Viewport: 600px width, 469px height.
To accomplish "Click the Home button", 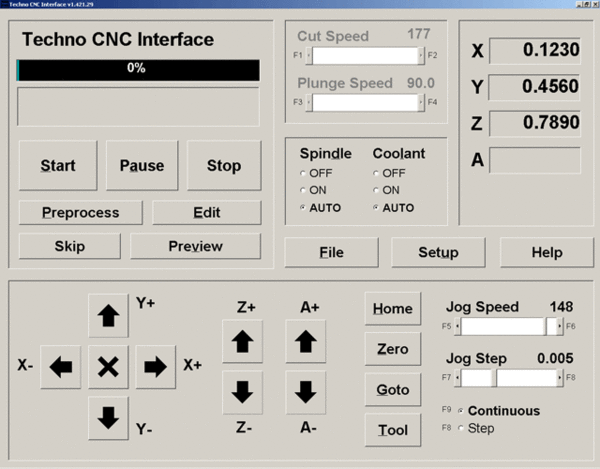I will coord(392,309).
